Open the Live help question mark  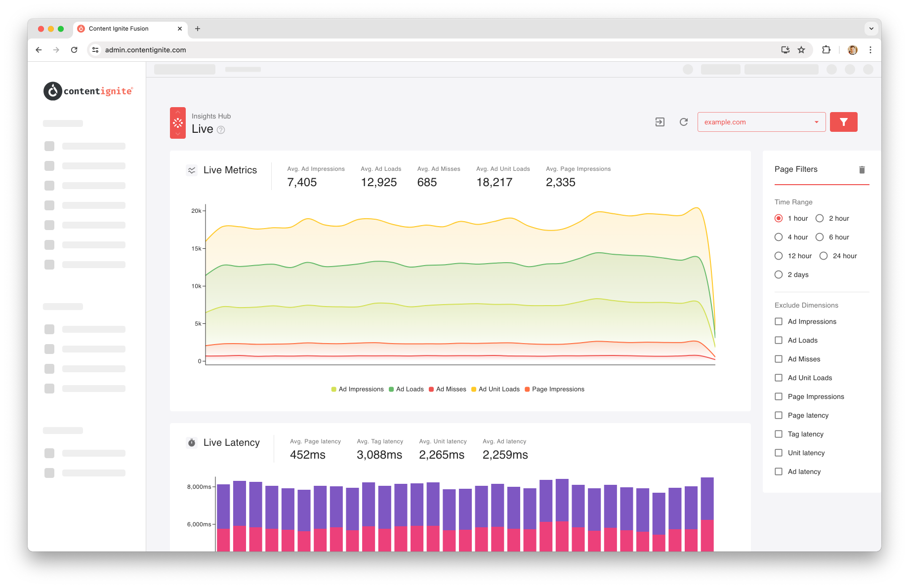pyautogui.click(x=221, y=130)
